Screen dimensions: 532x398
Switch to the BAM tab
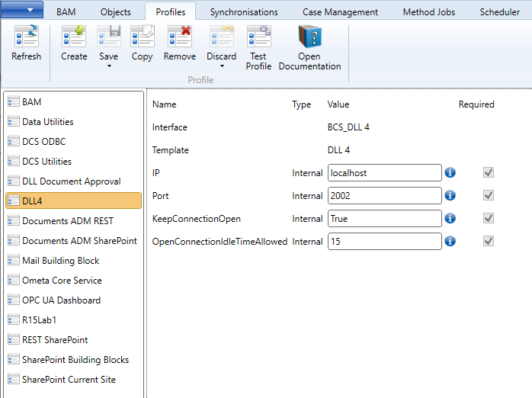pyautogui.click(x=66, y=12)
